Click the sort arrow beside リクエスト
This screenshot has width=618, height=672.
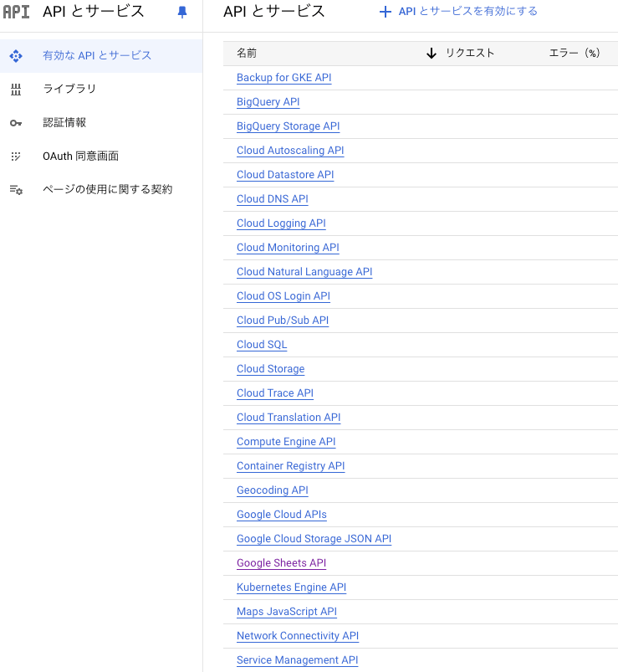tap(432, 54)
